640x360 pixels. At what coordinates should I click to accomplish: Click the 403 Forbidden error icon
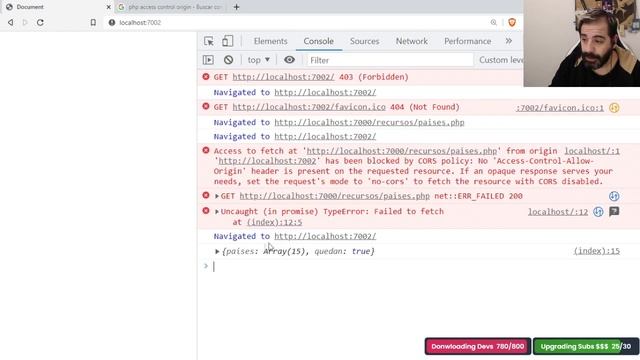click(206, 77)
